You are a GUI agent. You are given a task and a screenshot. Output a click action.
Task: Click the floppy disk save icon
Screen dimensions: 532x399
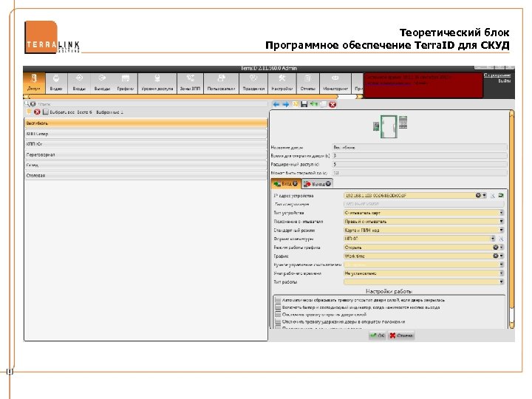304,104
